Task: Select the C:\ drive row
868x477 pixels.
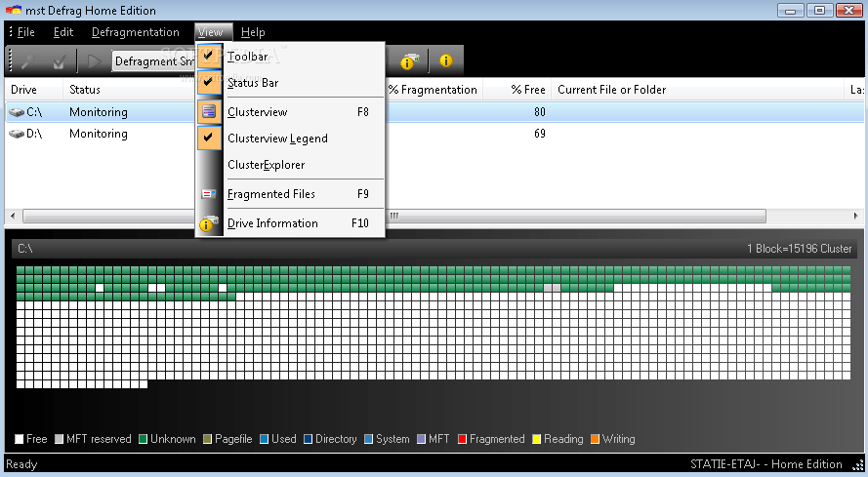Action: point(434,112)
